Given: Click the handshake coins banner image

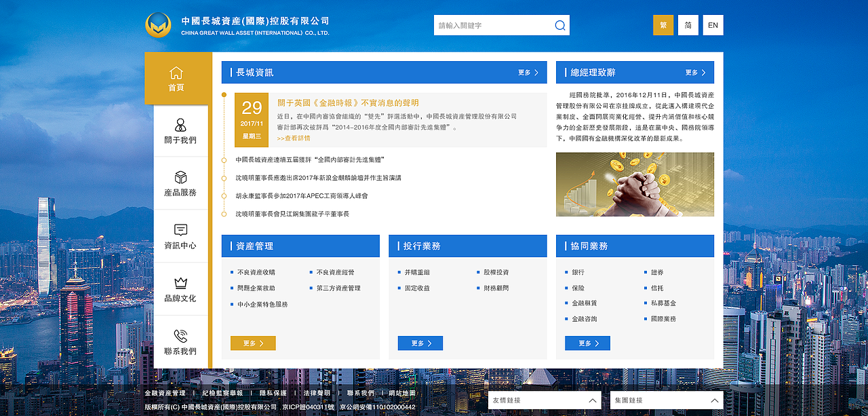Looking at the screenshot, I should click(x=635, y=185).
